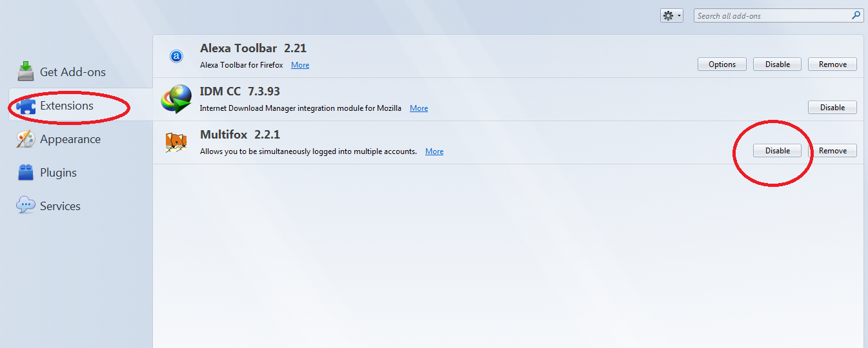Open More link for Alexa Toolbar
The image size is (868, 348).
(300, 65)
